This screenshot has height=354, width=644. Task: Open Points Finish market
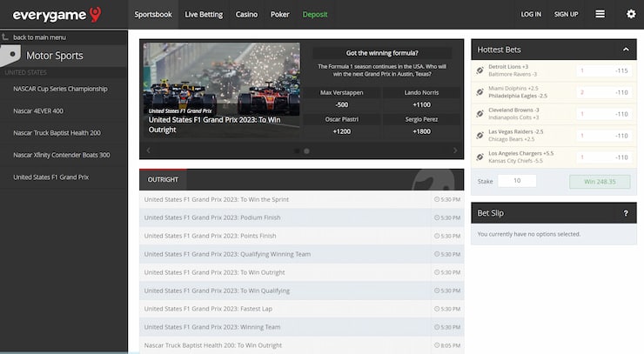[x=301, y=236]
